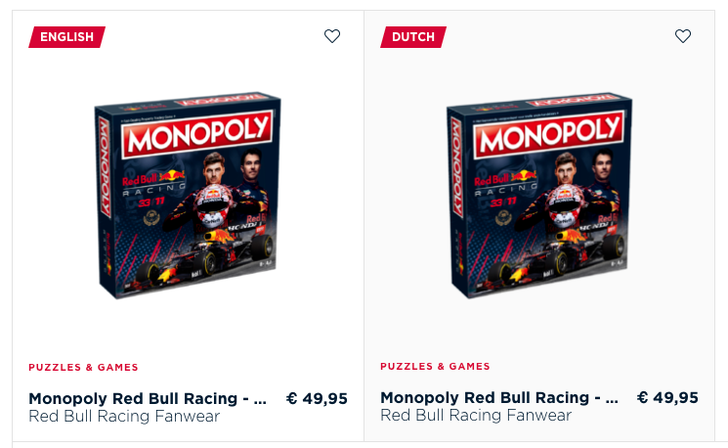Click Red Bull Racing Fanwear under English product

click(x=124, y=416)
